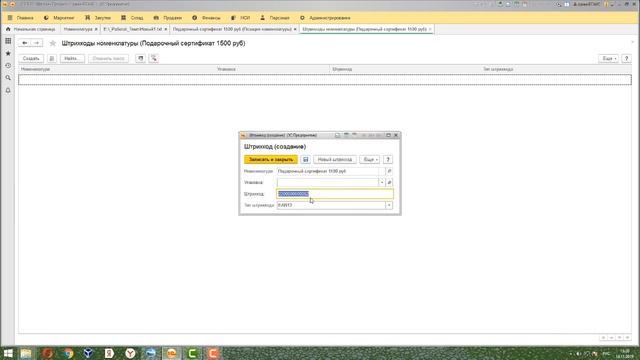
Task: Open Favorites star in left sidebar
Action: click(x=8, y=53)
